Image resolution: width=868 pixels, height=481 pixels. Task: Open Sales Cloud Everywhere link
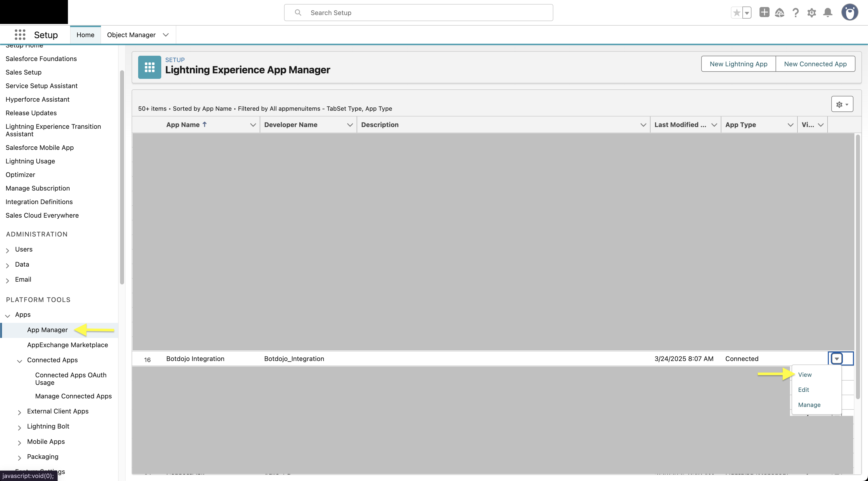(x=42, y=215)
